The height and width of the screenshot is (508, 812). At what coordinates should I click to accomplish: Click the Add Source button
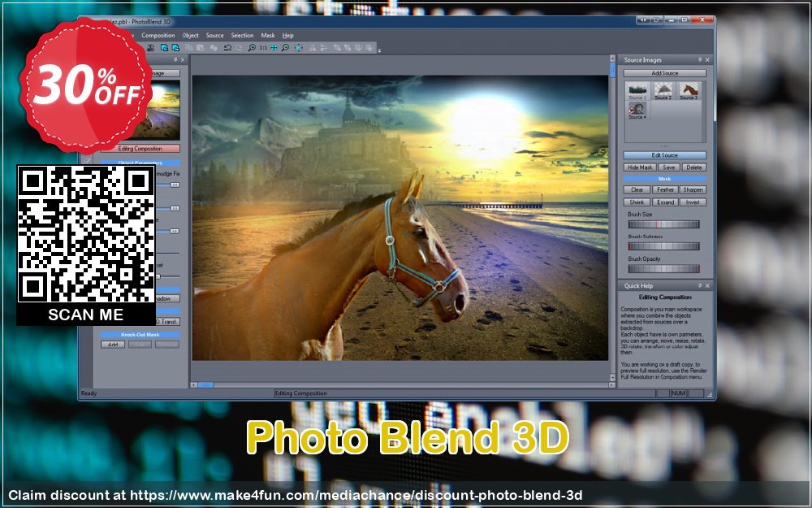point(665,73)
